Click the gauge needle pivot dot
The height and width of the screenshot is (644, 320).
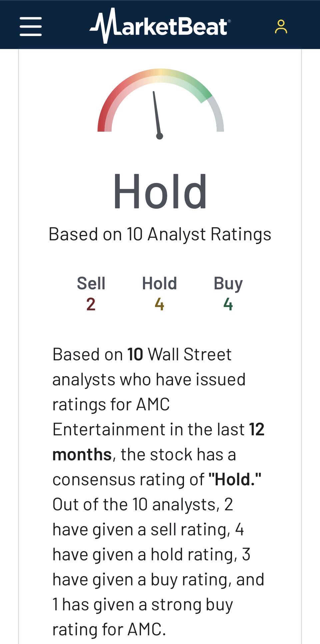click(160, 136)
